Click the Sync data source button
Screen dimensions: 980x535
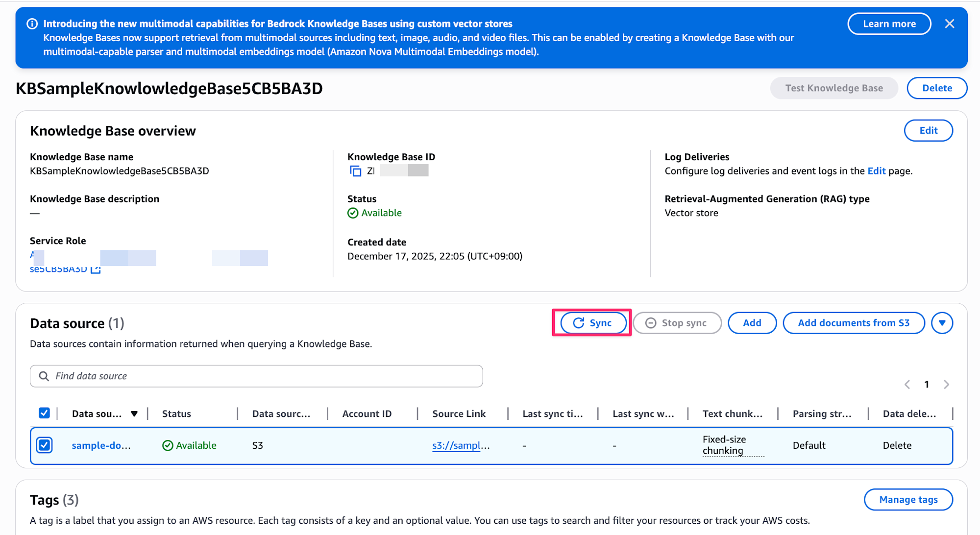pos(592,323)
